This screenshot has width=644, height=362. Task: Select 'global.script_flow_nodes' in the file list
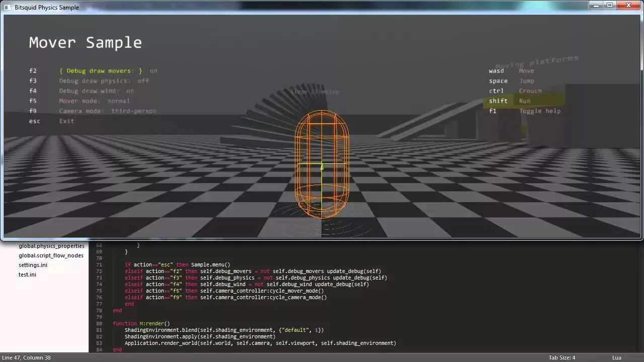tap(51, 255)
